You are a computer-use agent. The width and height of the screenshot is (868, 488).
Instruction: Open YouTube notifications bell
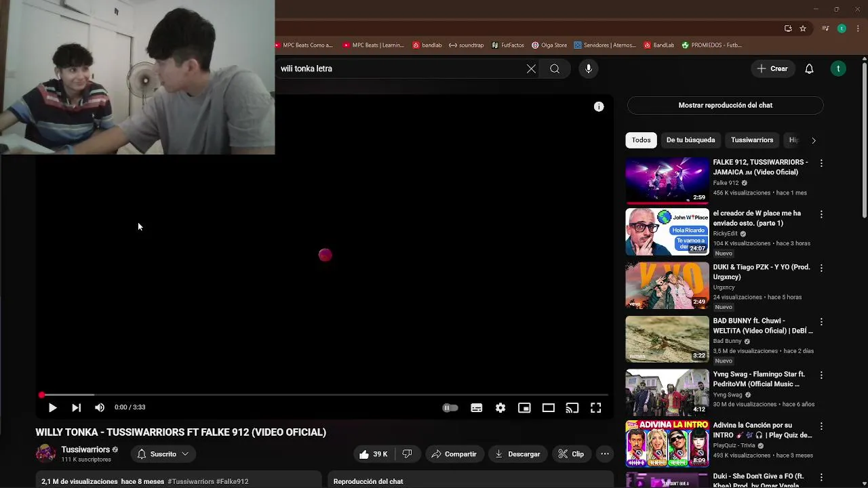[809, 68]
